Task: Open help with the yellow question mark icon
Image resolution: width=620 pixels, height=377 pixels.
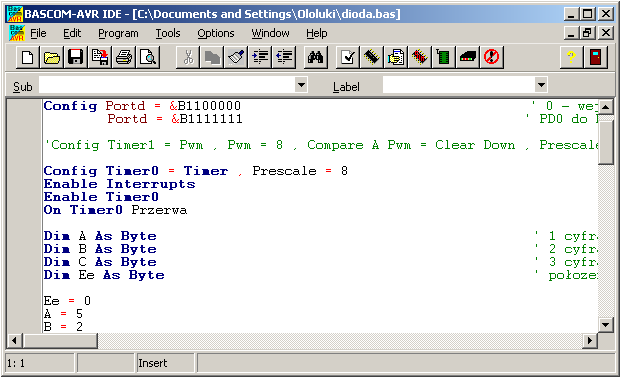Action: (x=571, y=58)
